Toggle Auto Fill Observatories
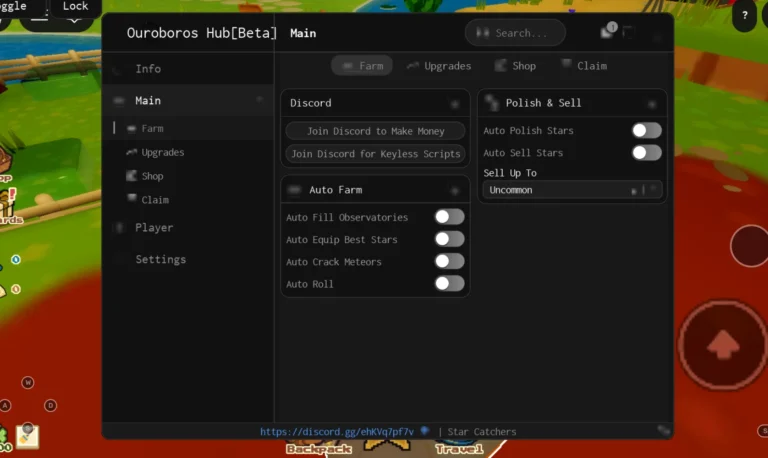768x458 pixels. click(x=449, y=217)
